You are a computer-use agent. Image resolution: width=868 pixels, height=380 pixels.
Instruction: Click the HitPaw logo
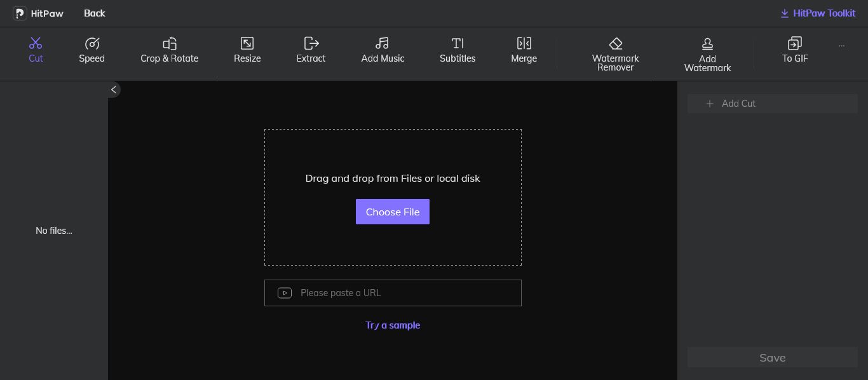point(39,13)
